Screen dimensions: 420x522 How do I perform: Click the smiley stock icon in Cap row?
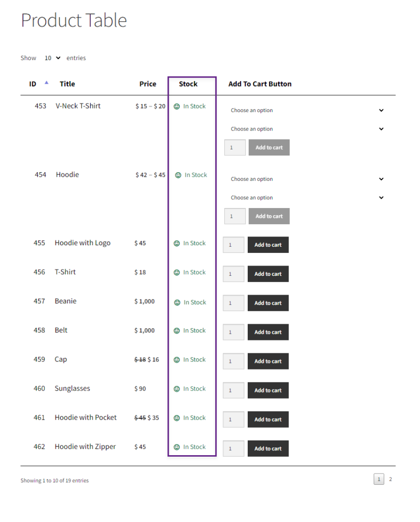[x=177, y=360]
